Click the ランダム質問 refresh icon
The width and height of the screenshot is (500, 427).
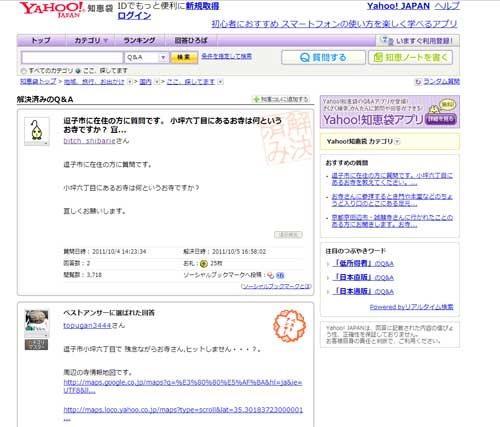418,82
